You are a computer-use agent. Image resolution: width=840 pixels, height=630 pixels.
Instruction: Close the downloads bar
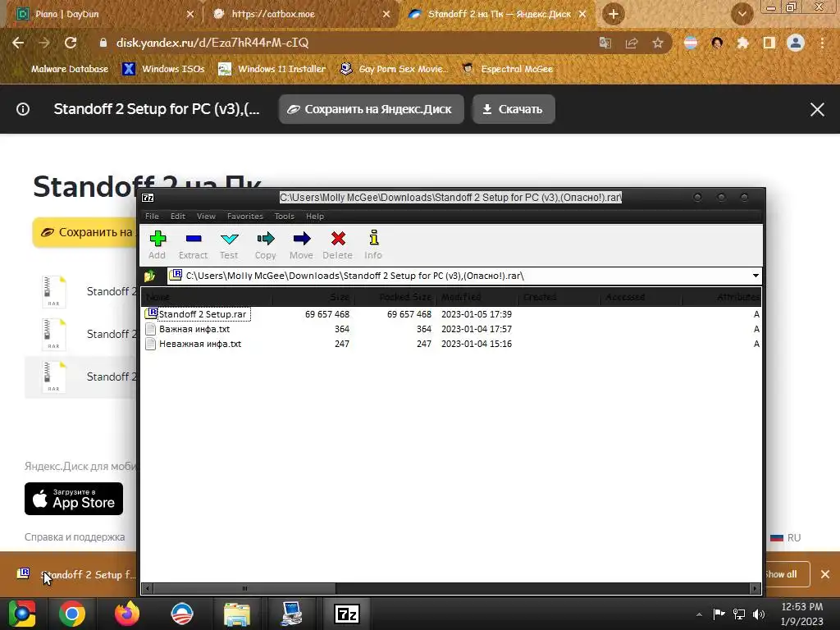tap(825, 574)
